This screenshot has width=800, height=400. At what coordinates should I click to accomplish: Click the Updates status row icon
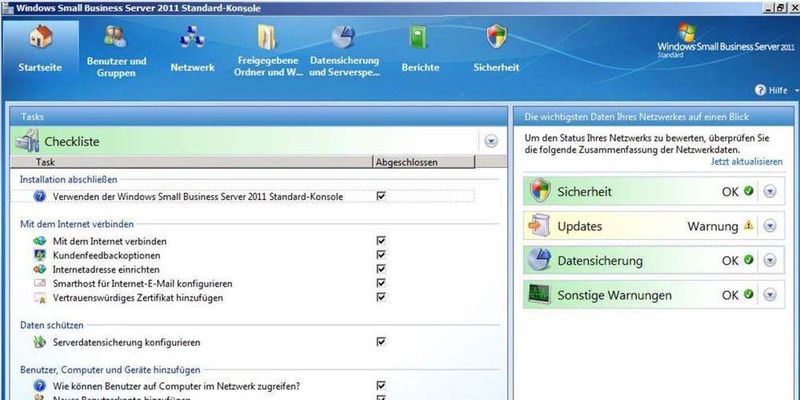pos(539,226)
